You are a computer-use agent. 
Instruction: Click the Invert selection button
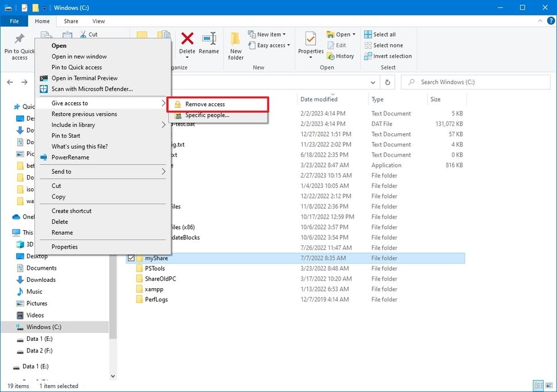click(x=388, y=56)
